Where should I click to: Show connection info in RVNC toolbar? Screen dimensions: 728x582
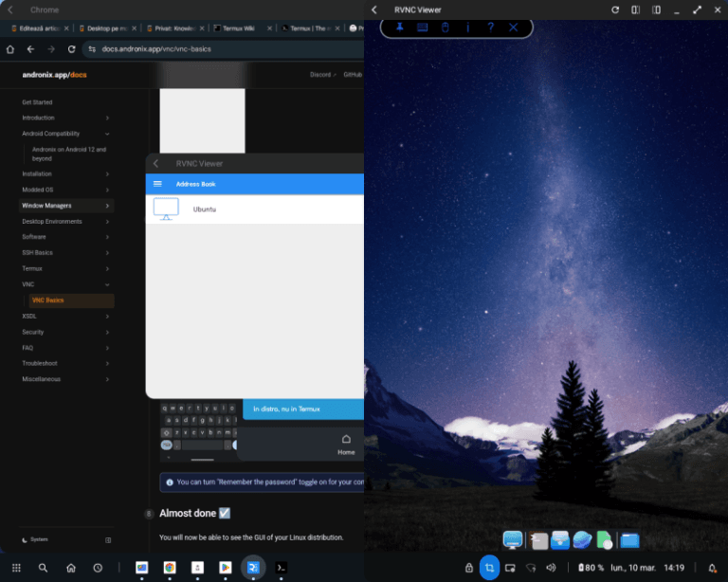click(467, 27)
